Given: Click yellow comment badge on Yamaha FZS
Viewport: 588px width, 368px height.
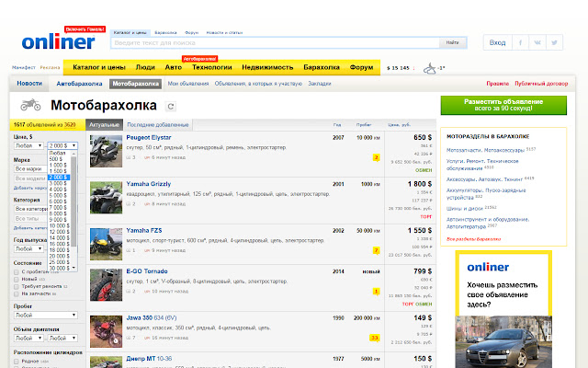Looking at the screenshot, I should point(376,250).
